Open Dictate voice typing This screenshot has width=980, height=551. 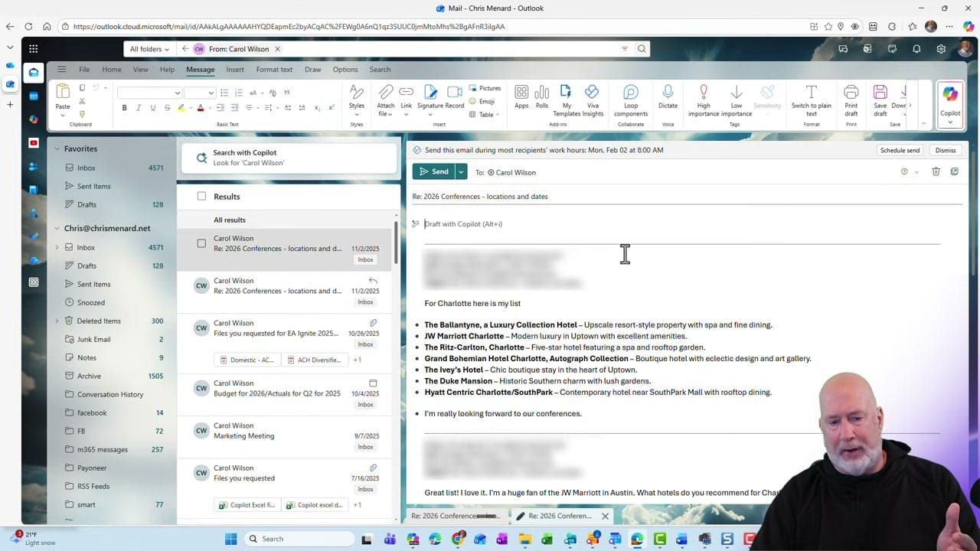coord(668,100)
